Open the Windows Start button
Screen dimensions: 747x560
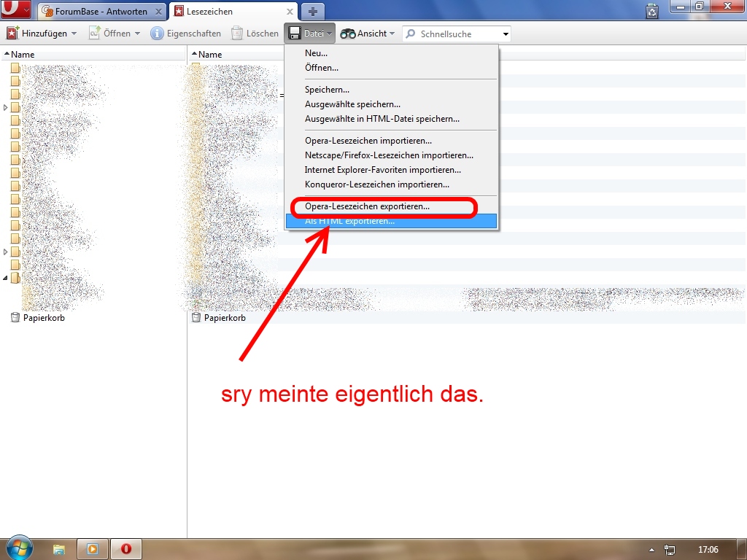pos(19,548)
